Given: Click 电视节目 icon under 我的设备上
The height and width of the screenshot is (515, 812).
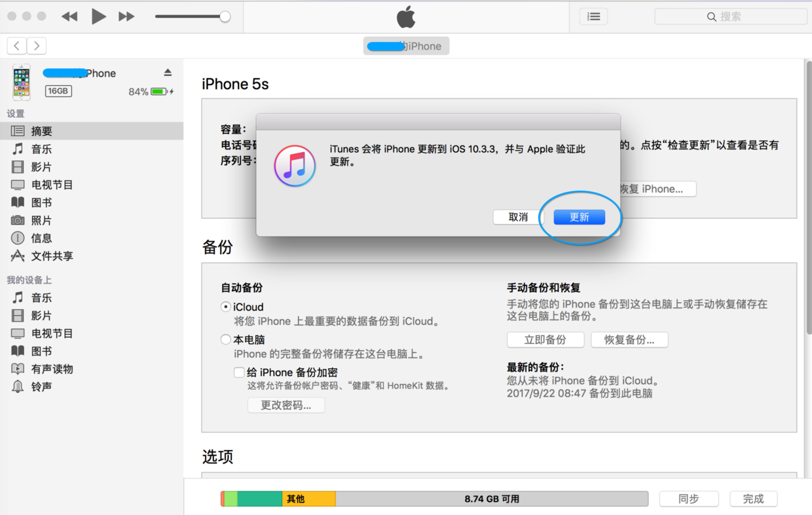Looking at the screenshot, I should click(x=18, y=333).
